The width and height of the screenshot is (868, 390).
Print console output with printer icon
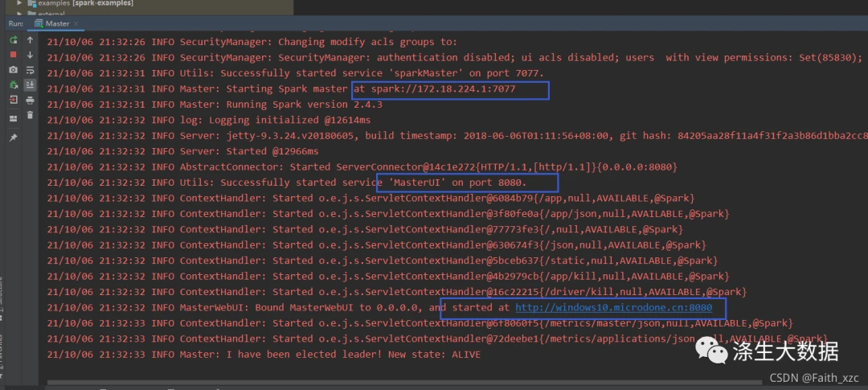30,101
